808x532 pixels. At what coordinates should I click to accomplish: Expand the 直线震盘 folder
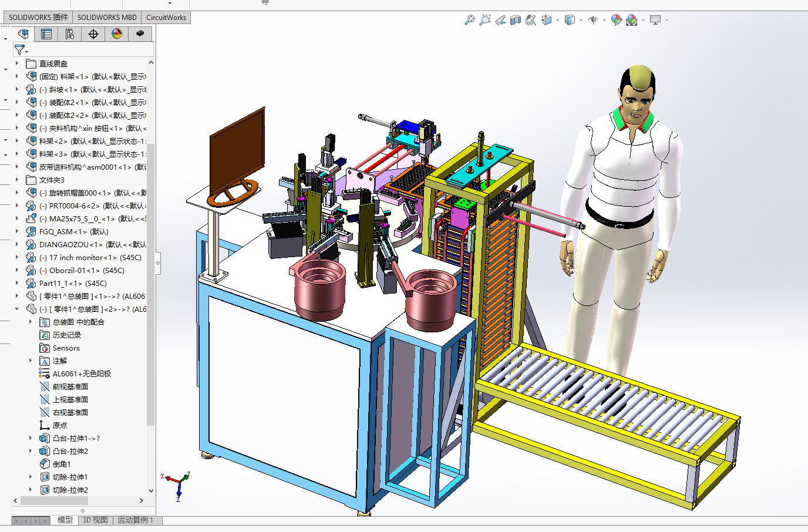[17, 63]
